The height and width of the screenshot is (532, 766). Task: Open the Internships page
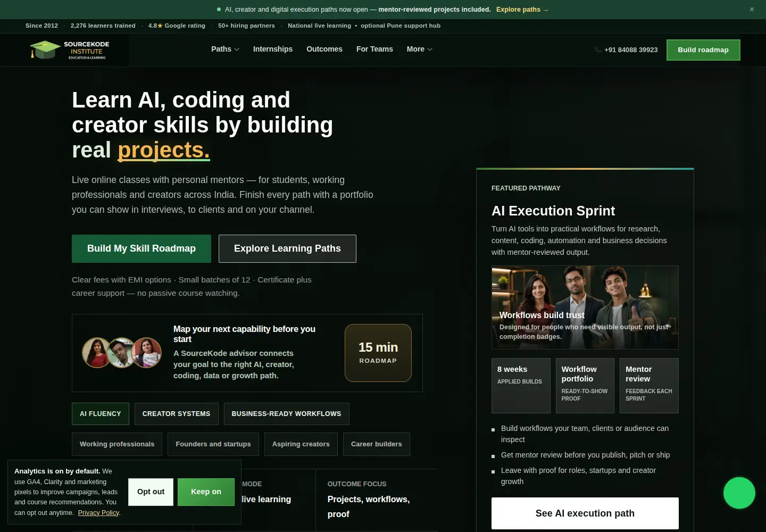coord(273,49)
